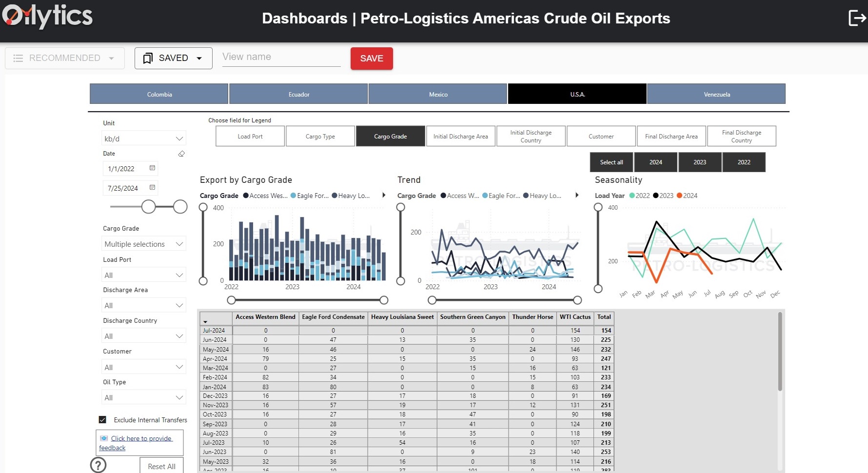Expand the Discharge Area dropdown

pyautogui.click(x=144, y=305)
